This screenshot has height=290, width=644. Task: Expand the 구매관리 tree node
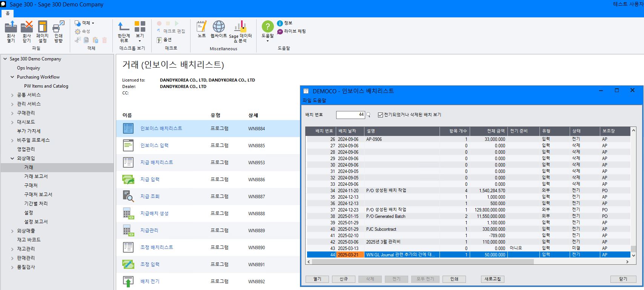coord(12,113)
